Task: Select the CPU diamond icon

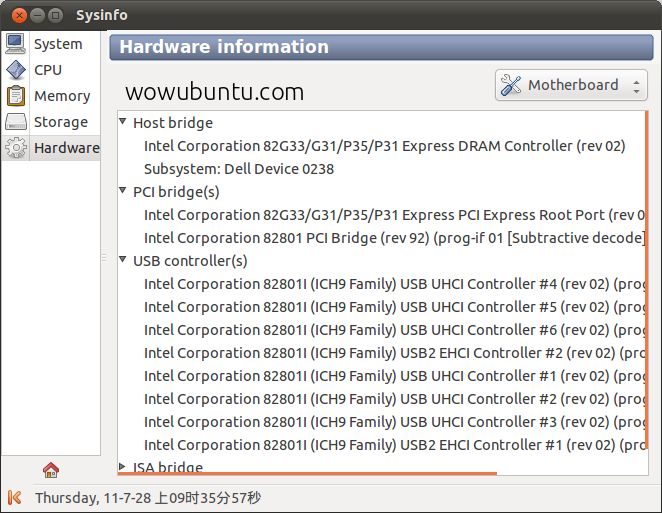Action: coord(16,70)
